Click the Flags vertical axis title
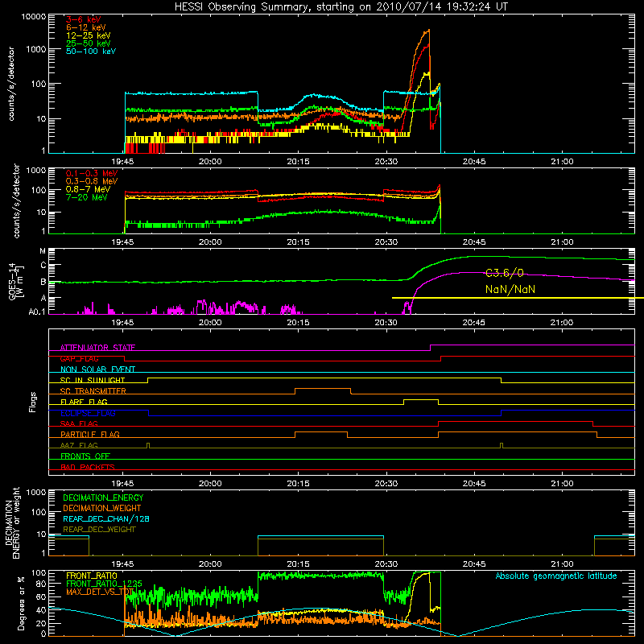The image size is (644, 644). pyautogui.click(x=33, y=402)
